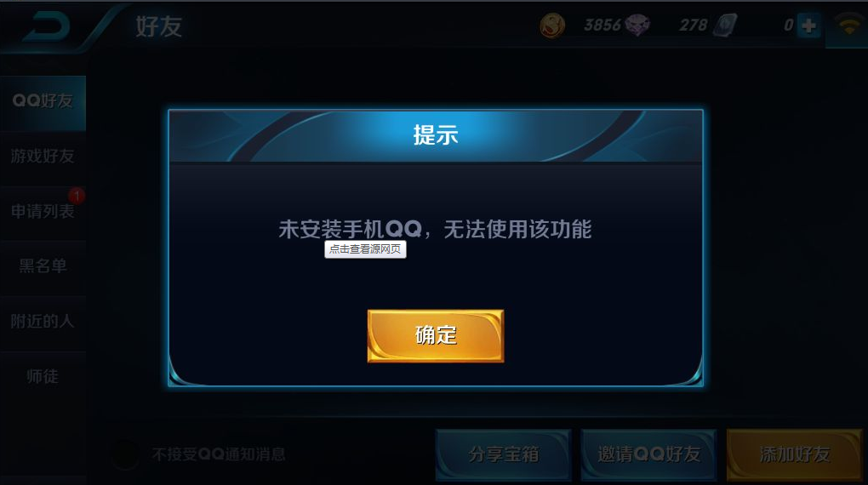Click the WiFi signal icon
Image resolution: width=868 pixels, height=485 pixels.
[x=849, y=25]
